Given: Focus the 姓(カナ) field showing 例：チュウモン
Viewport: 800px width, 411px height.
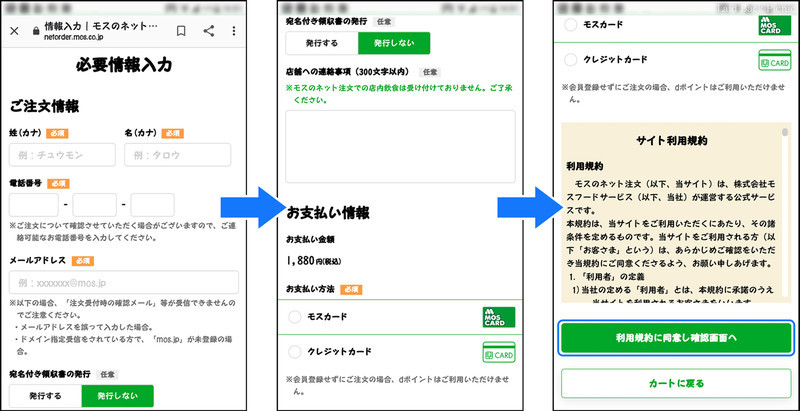Looking at the screenshot, I should pyautogui.click(x=63, y=155).
